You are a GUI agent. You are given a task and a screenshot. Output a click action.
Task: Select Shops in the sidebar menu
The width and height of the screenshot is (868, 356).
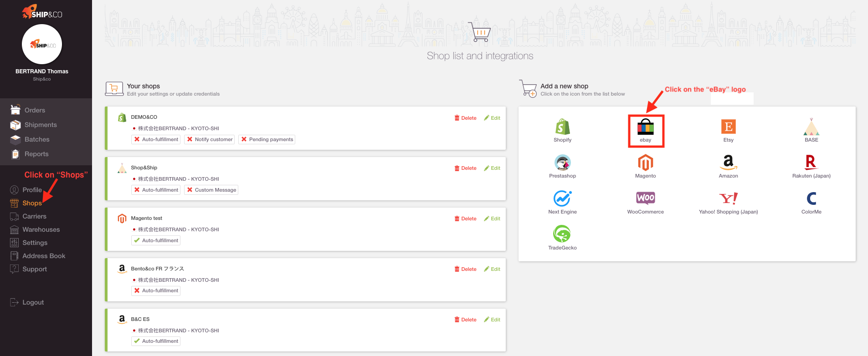click(x=32, y=203)
